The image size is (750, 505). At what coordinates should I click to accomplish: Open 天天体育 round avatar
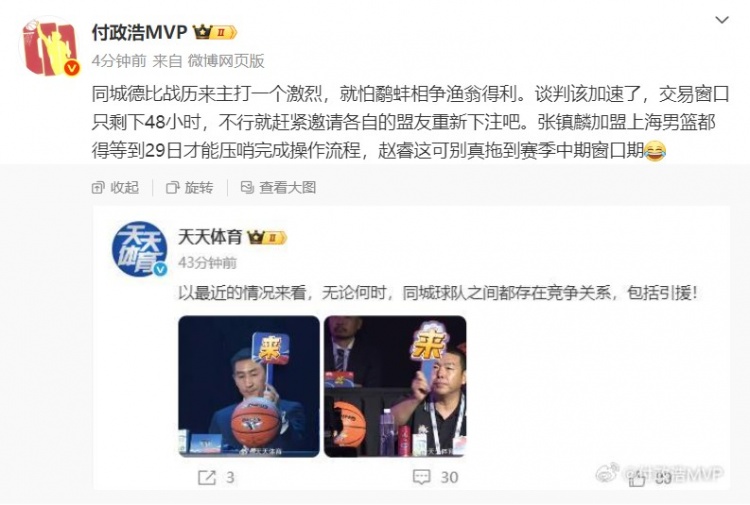[140, 249]
